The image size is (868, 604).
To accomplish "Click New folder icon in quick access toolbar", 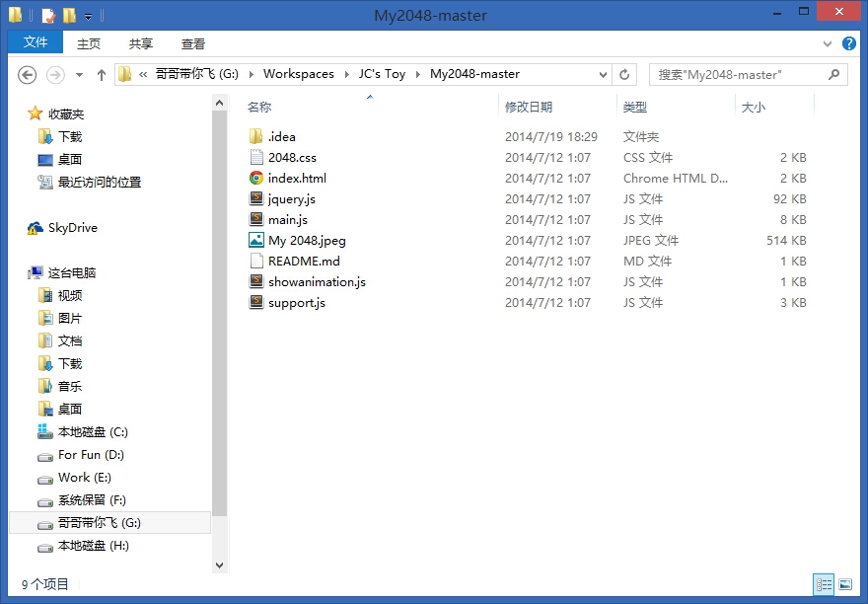I will pyautogui.click(x=69, y=16).
